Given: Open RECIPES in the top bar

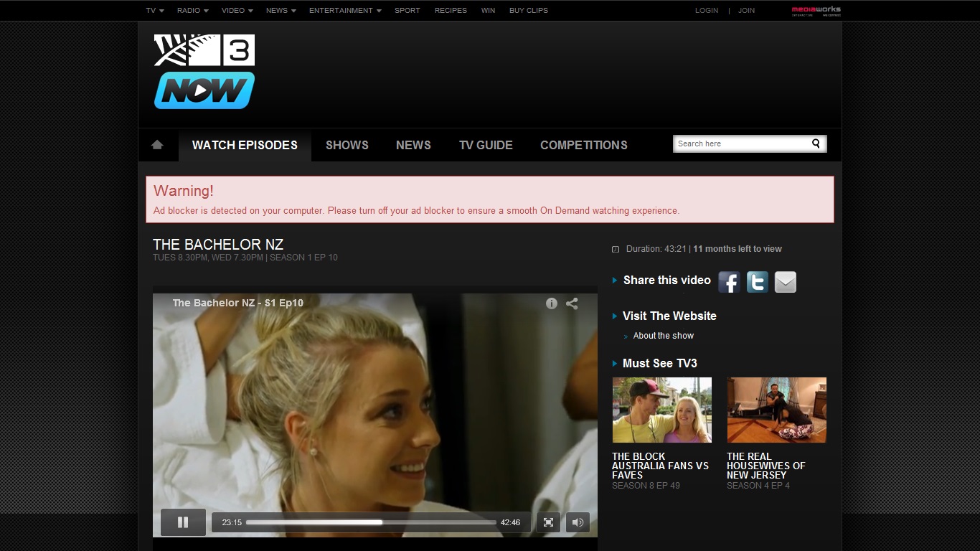Looking at the screenshot, I should [451, 11].
